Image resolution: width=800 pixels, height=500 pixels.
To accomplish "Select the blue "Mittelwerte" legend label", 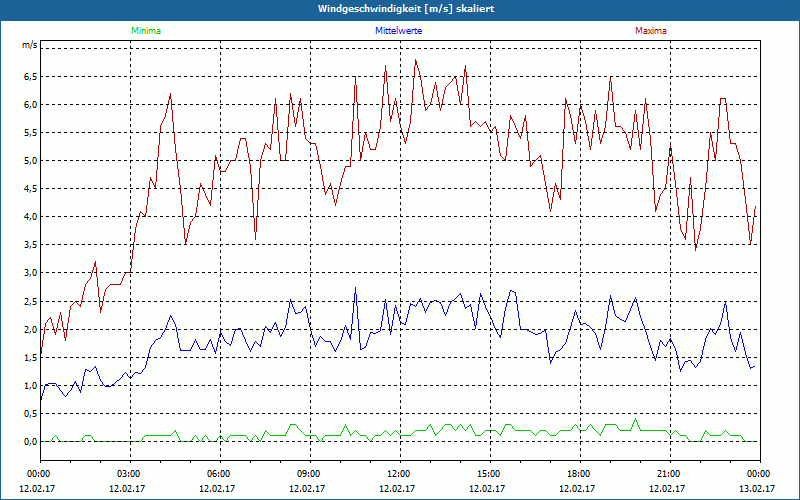I will pyautogui.click(x=398, y=31).
